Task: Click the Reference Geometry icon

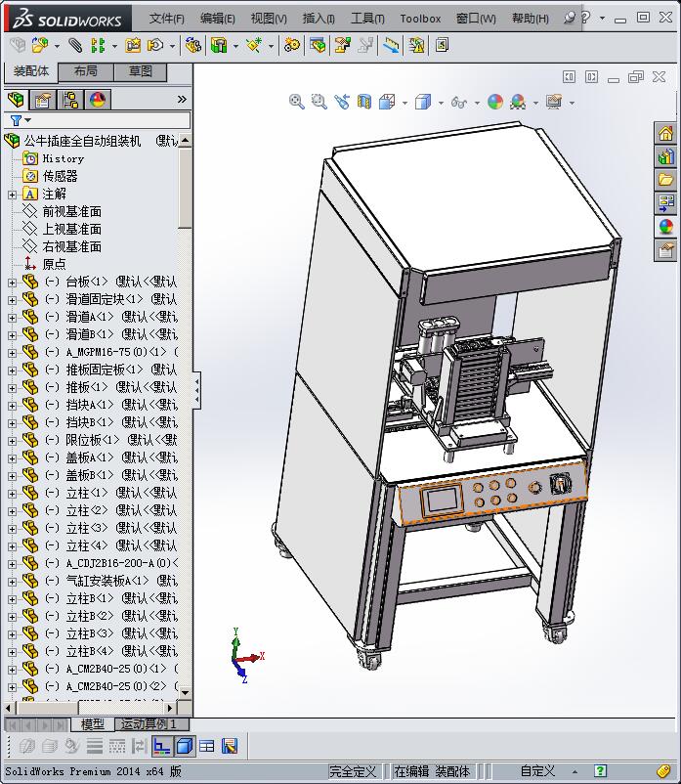Action: pyautogui.click(x=254, y=46)
